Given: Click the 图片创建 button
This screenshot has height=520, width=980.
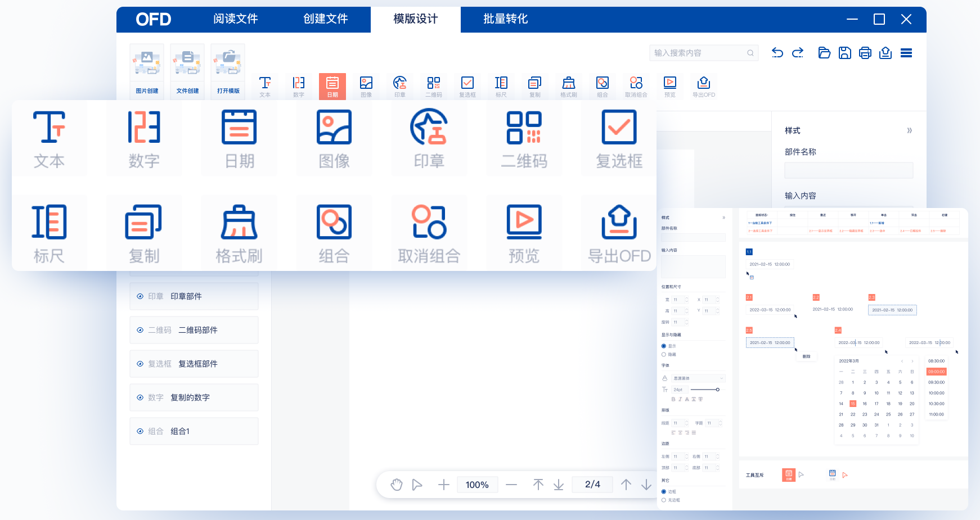Looking at the screenshot, I should (147, 72).
